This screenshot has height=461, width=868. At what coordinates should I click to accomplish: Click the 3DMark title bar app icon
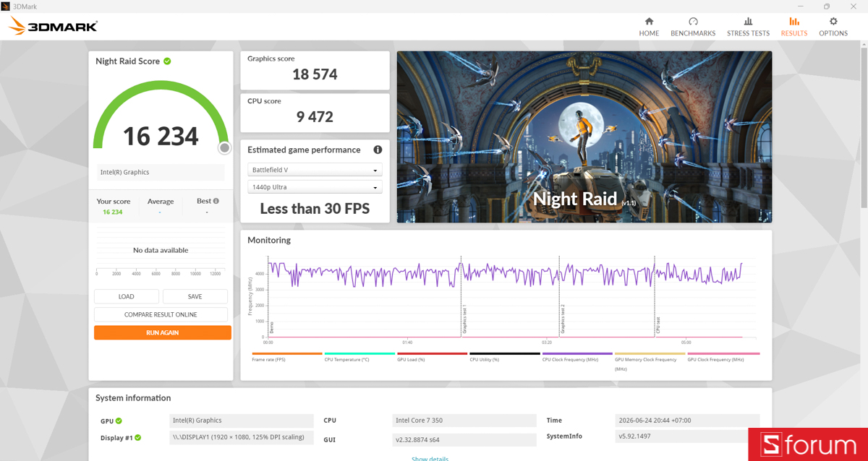[x=6, y=6]
